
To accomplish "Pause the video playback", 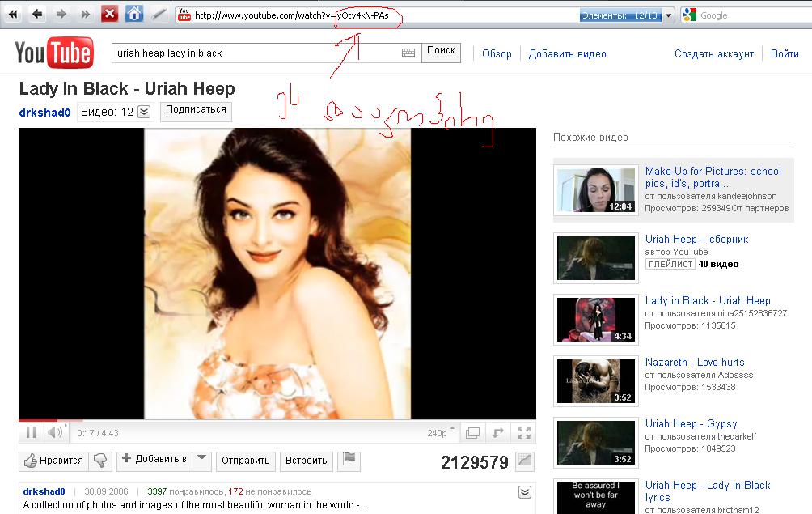I will click(31, 432).
